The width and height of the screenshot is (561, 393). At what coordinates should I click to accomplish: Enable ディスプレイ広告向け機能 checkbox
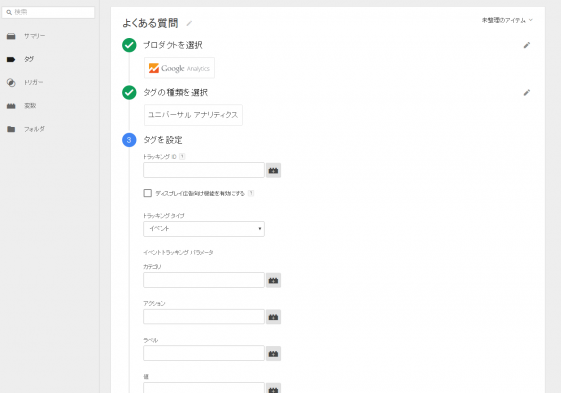tap(147, 193)
